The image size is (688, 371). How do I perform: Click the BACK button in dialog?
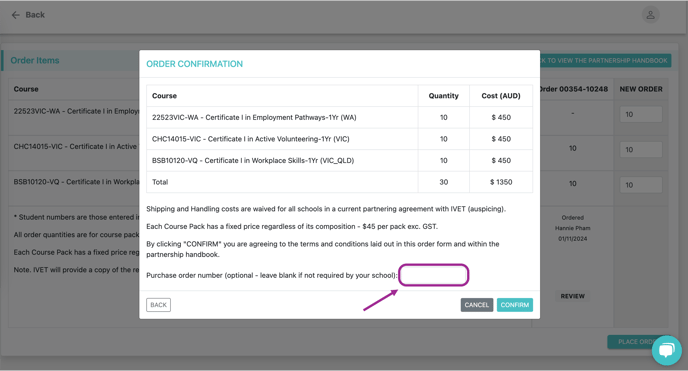[x=158, y=305]
